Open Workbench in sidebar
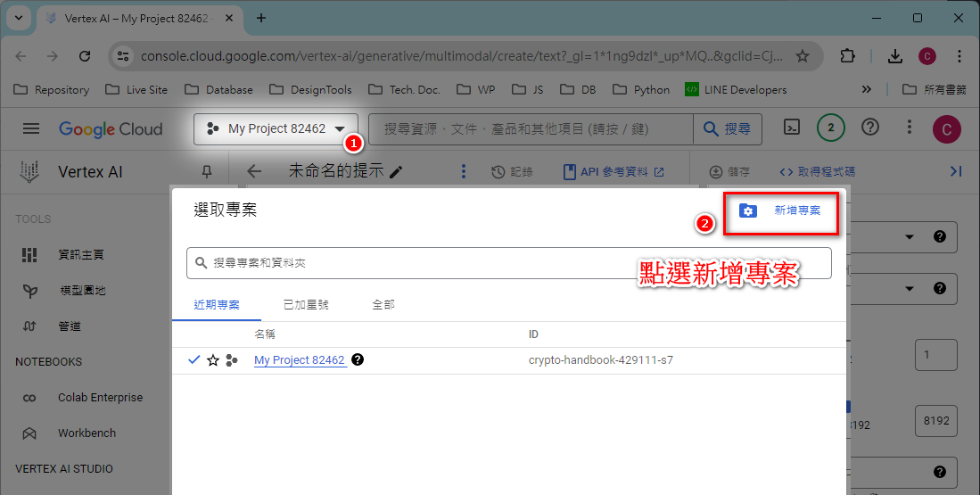The image size is (980, 495). click(85, 433)
